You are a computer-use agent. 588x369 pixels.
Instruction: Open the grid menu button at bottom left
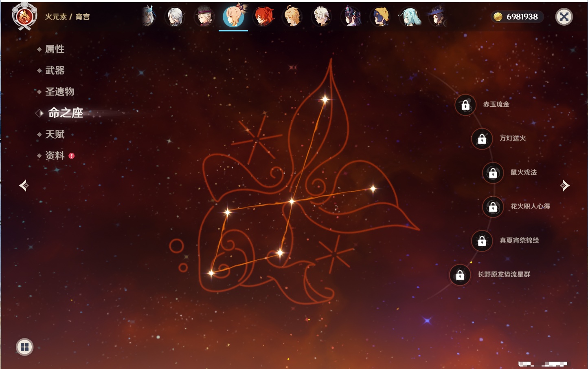pyautogui.click(x=24, y=347)
